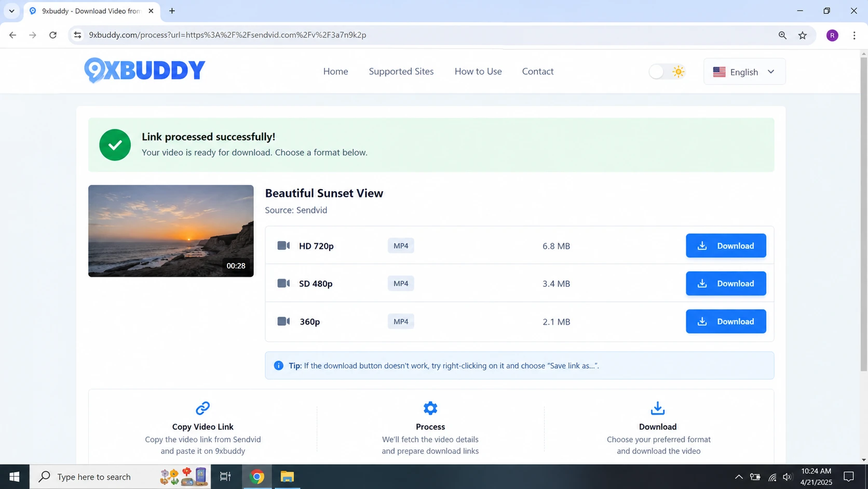Download the HD 720p video

pyautogui.click(x=726, y=246)
